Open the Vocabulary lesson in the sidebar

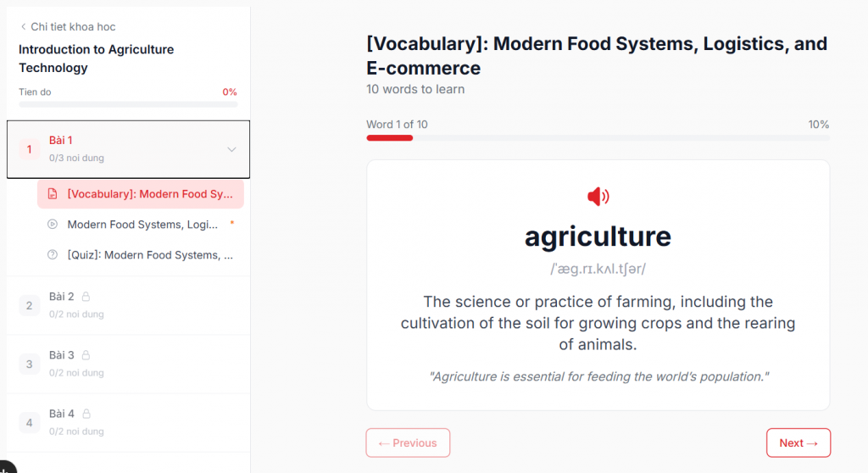coord(149,194)
